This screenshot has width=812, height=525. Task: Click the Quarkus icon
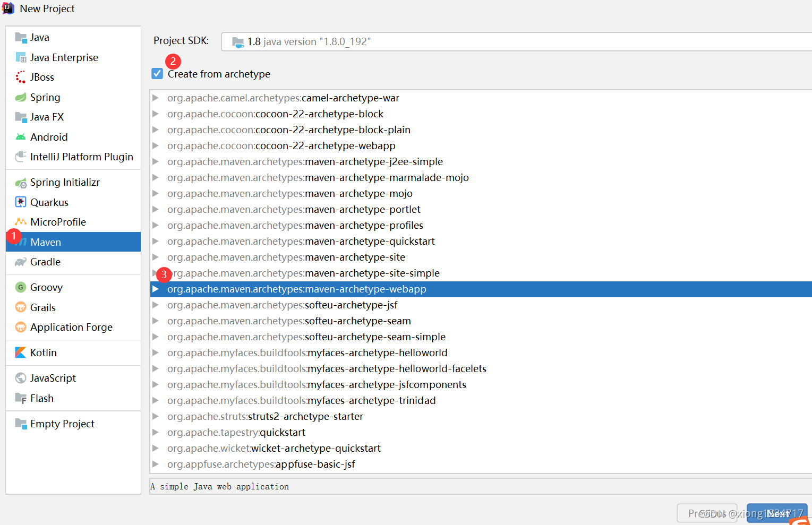pyautogui.click(x=21, y=202)
